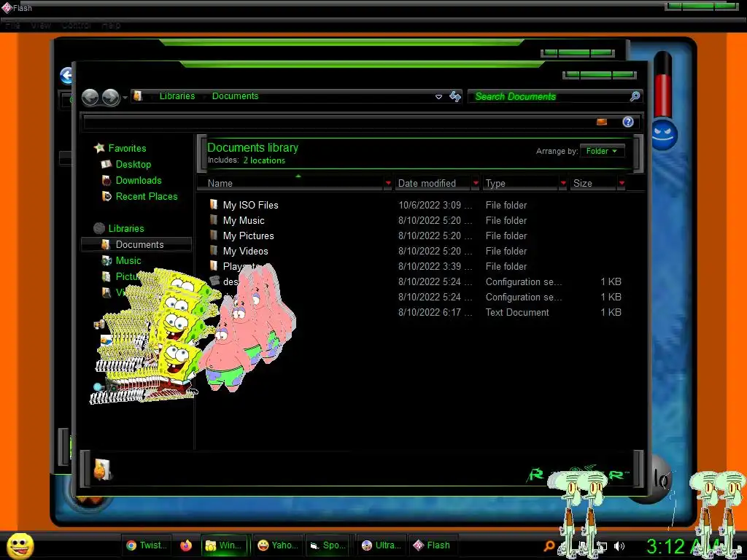Switch to Chrome 'Twist...' taskbar button
The image size is (747, 560).
click(x=147, y=545)
